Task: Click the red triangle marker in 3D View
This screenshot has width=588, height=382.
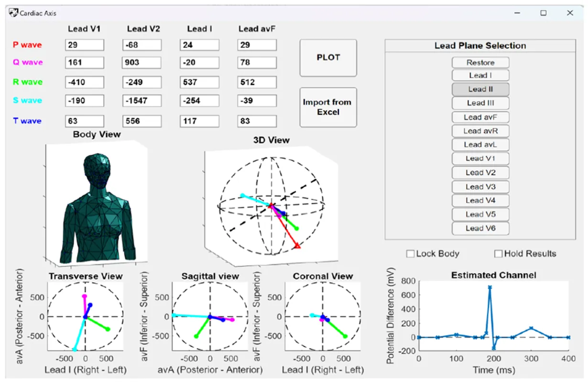Action: click(x=297, y=245)
